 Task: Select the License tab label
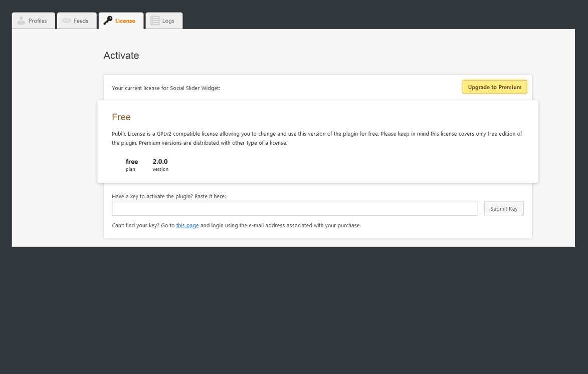125,21
